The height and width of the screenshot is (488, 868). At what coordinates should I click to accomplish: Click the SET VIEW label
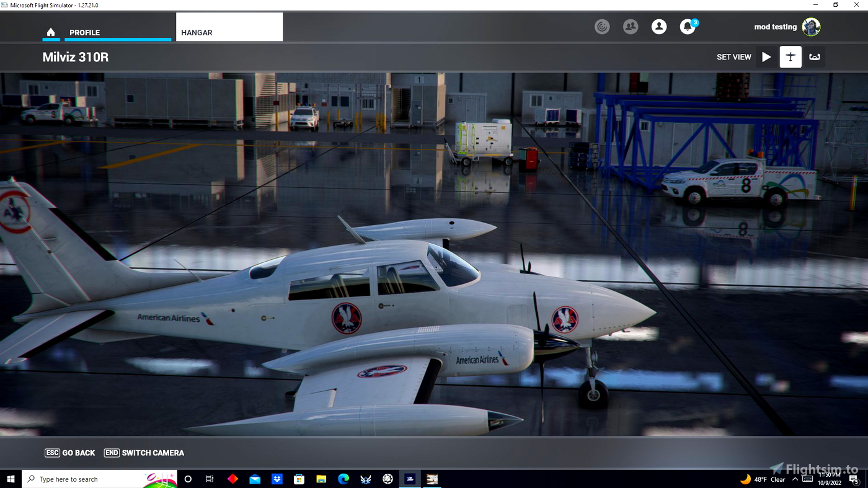point(734,57)
